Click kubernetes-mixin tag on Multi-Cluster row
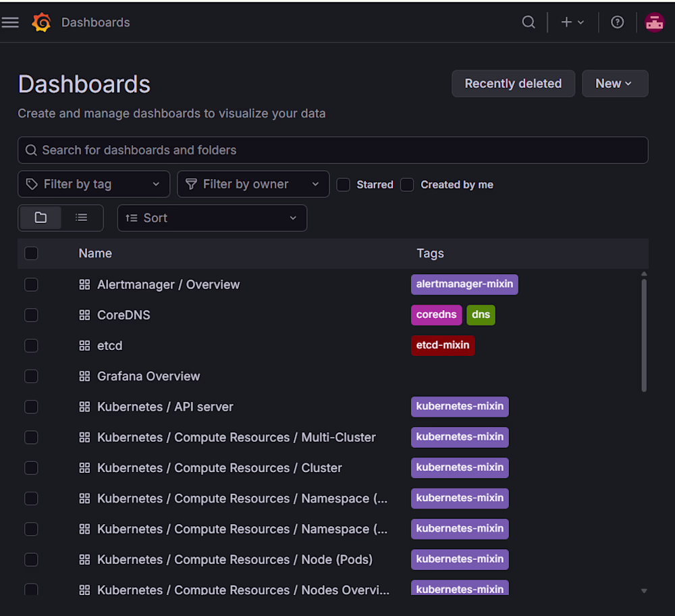Image resolution: width=675 pixels, height=616 pixels. (460, 437)
